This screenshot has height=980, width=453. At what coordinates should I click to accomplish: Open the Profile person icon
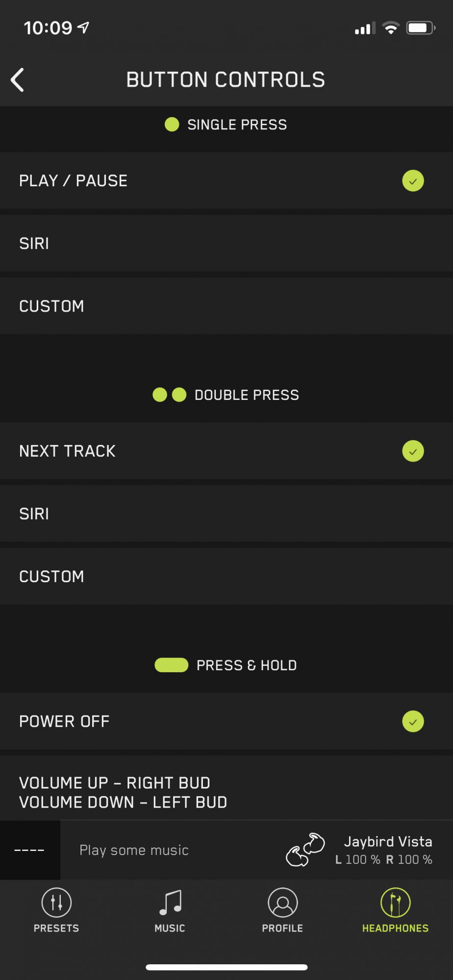(x=283, y=902)
